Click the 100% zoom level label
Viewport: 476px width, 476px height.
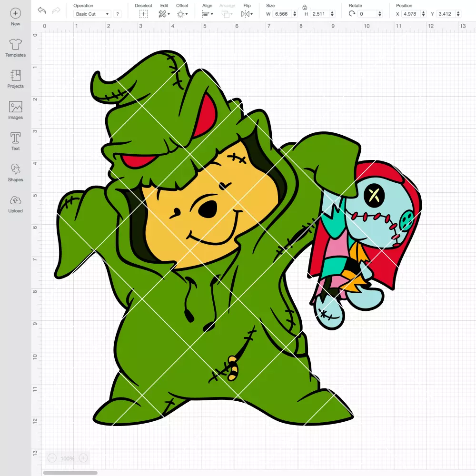pos(68,458)
